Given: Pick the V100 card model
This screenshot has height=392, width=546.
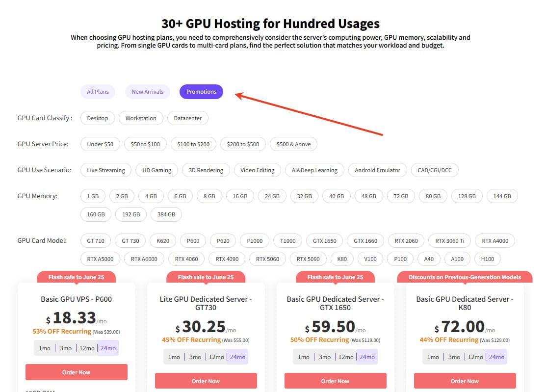Looking at the screenshot, I should [x=370, y=259].
